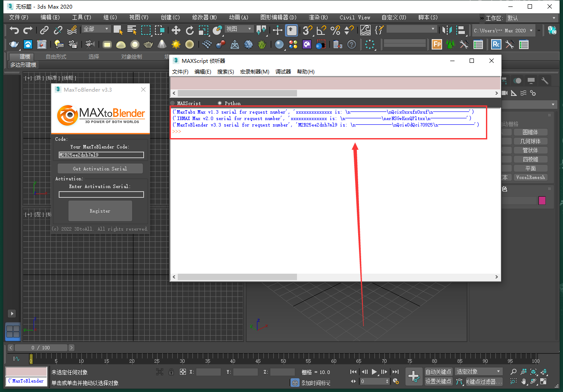Select the Unlink selection tool
The height and width of the screenshot is (392, 563).
point(58,30)
